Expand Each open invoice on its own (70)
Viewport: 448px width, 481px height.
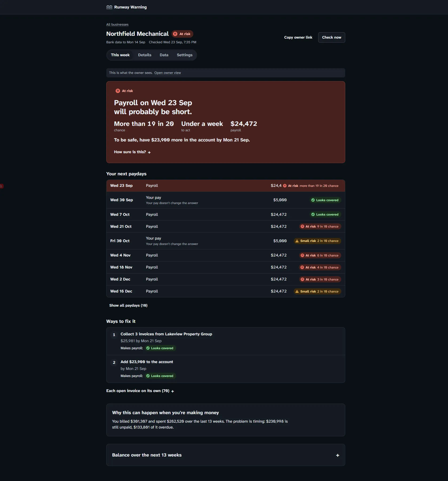pyautogui.click(x=140, y=391)
